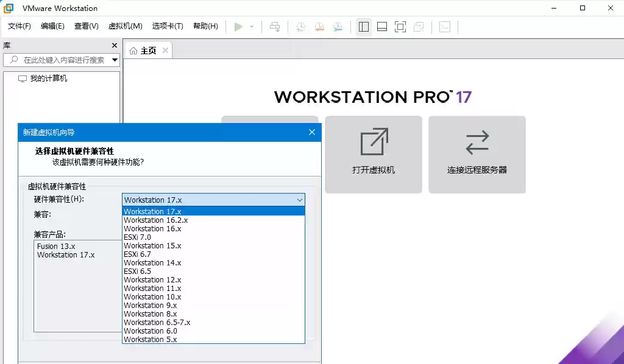
Task: Open the 文件(F) menu
Action: click(x=19, y=26)
